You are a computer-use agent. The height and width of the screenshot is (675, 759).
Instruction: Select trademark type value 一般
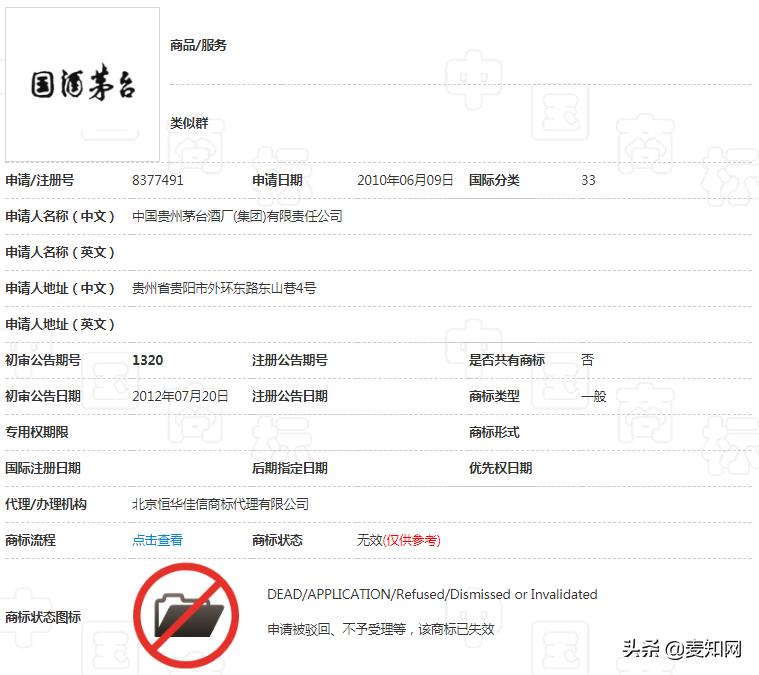tap(593, 396)
